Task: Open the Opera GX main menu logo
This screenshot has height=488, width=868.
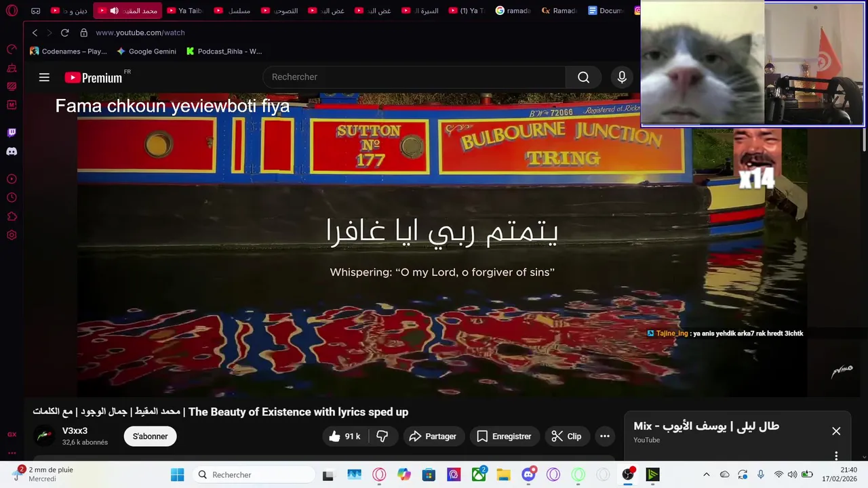Action: click(x=12, y=11)
